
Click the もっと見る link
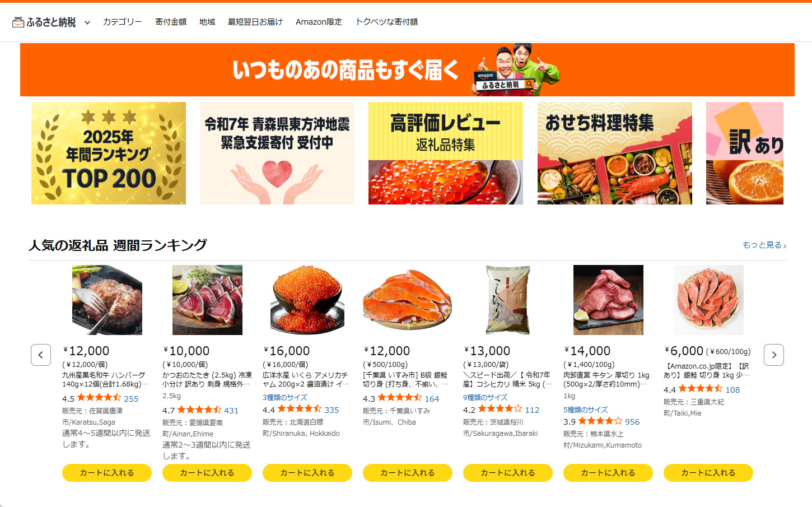coord(764,245)
